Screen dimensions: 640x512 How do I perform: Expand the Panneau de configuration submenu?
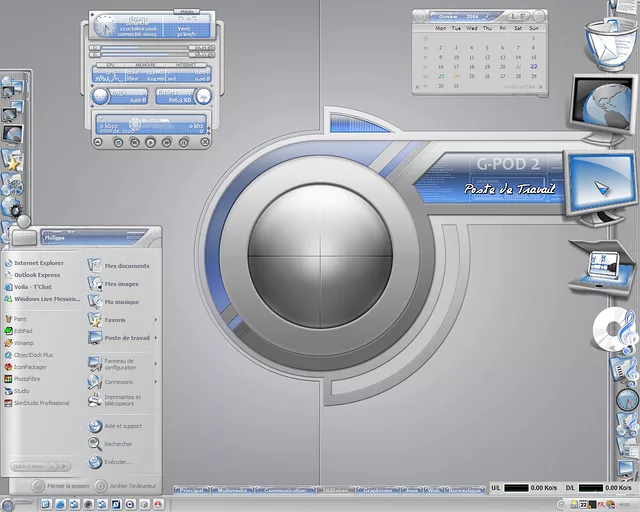(156, 363)
